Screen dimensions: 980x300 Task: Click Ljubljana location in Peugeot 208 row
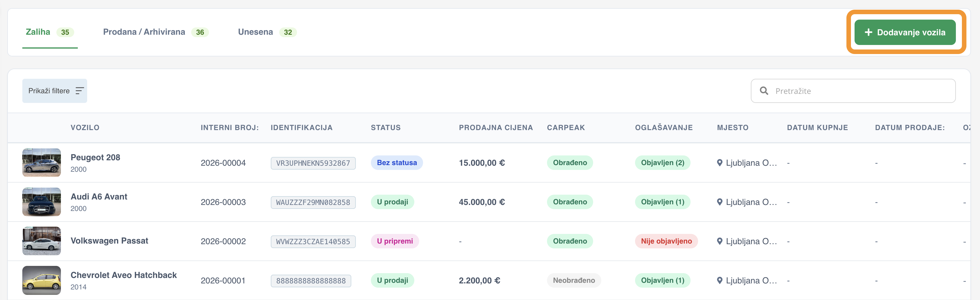tap(751, 163)
